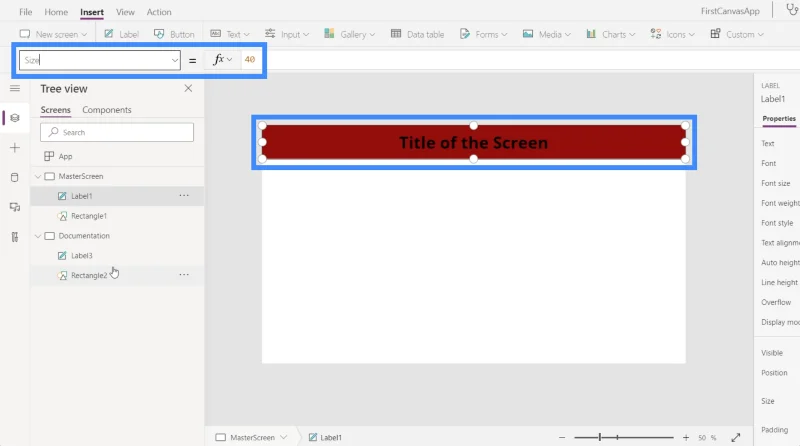Open the Gallery dropdown

click(349, 34)
